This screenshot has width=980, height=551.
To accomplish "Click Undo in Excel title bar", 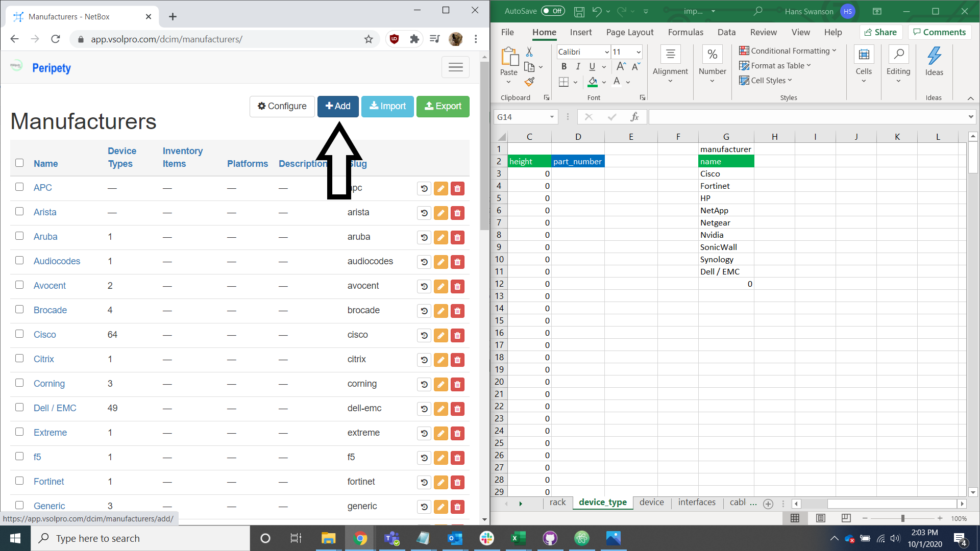I will coord(597,11).
